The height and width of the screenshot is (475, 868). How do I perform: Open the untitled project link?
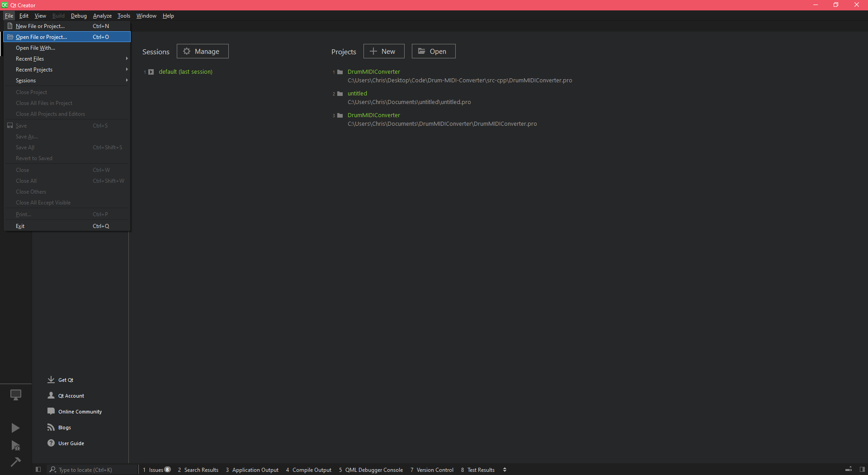[x=357, y=93]
